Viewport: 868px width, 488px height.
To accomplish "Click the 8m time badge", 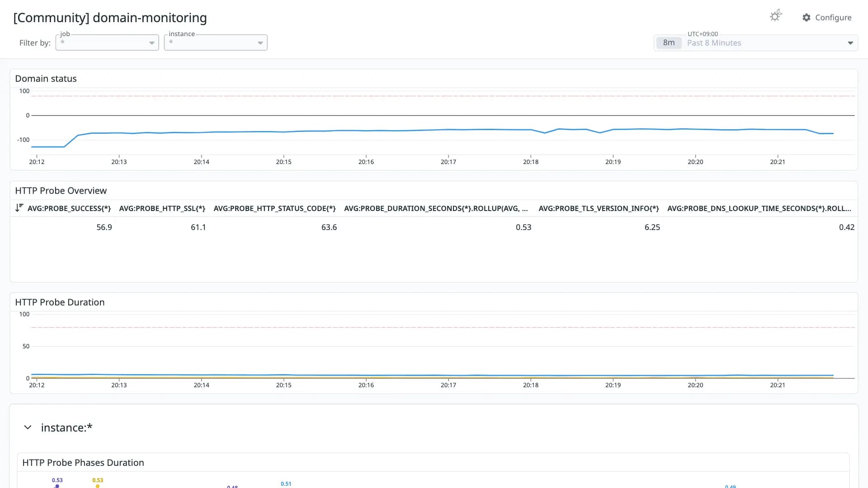I will point(669,43).
